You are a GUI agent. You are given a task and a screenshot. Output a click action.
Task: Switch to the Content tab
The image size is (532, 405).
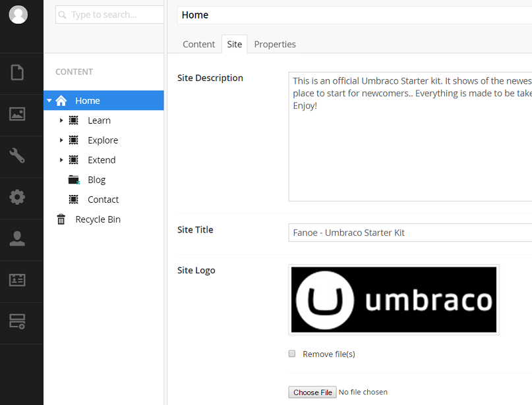[198, 44]
